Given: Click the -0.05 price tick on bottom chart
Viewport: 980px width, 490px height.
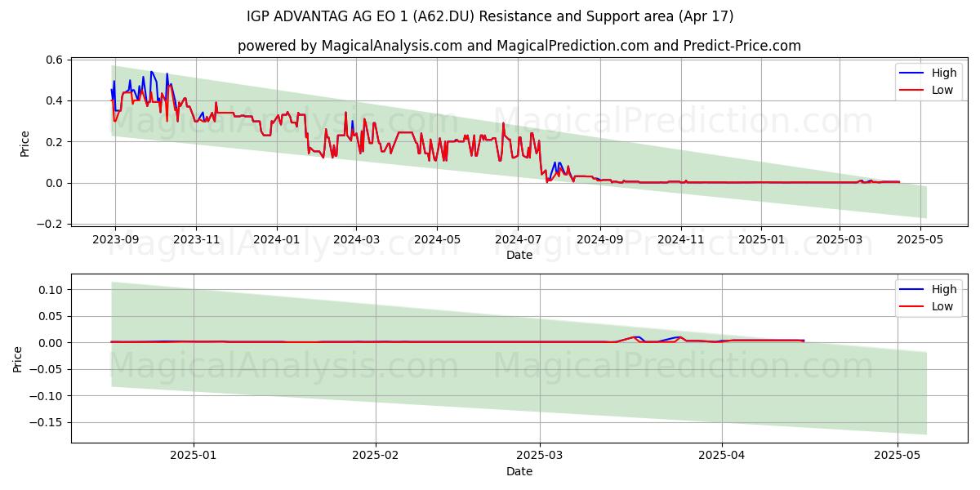Looking at the screenshot, I should (x=47, y=369).
